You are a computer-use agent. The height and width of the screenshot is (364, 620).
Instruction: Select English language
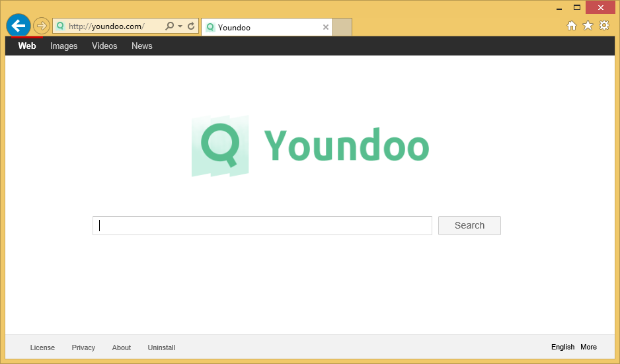point(562,347)
